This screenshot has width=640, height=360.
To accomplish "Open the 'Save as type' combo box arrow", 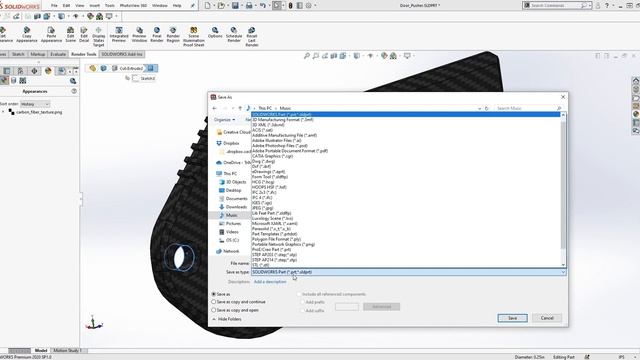I will (563, 272).
